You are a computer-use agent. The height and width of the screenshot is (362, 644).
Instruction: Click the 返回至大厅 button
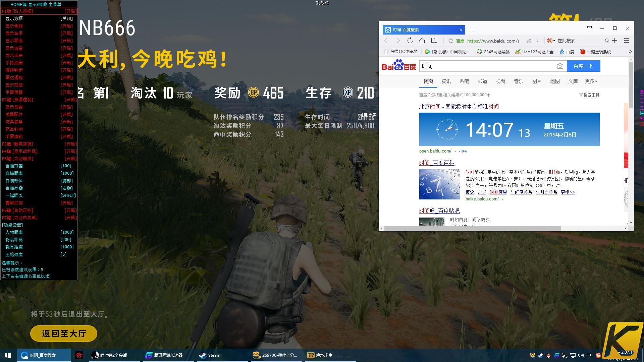[x=64, y=334]
